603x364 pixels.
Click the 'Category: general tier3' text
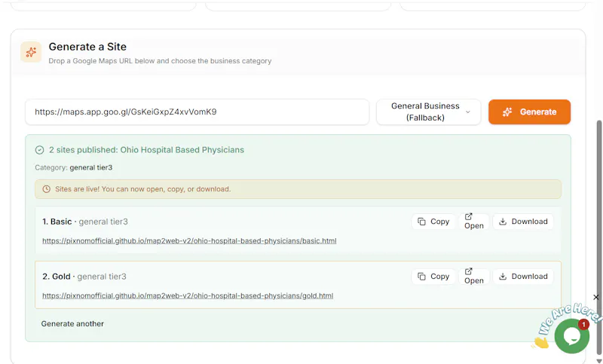tap(73, 167)
